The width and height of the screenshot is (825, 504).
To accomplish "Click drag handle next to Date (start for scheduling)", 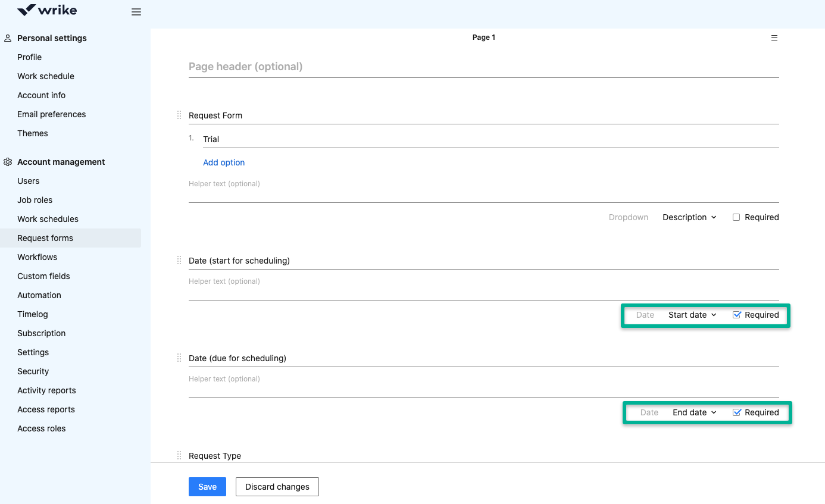I will pos(179,260).
